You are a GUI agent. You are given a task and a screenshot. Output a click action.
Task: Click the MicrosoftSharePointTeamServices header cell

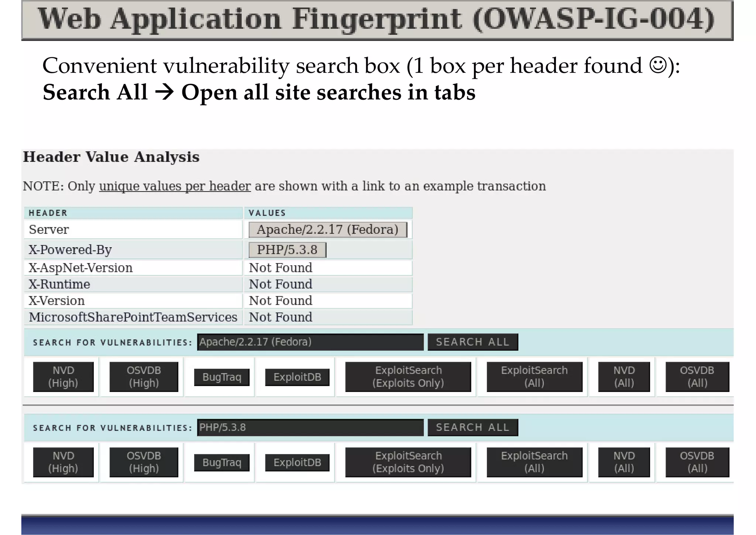(x=133, y=317)
